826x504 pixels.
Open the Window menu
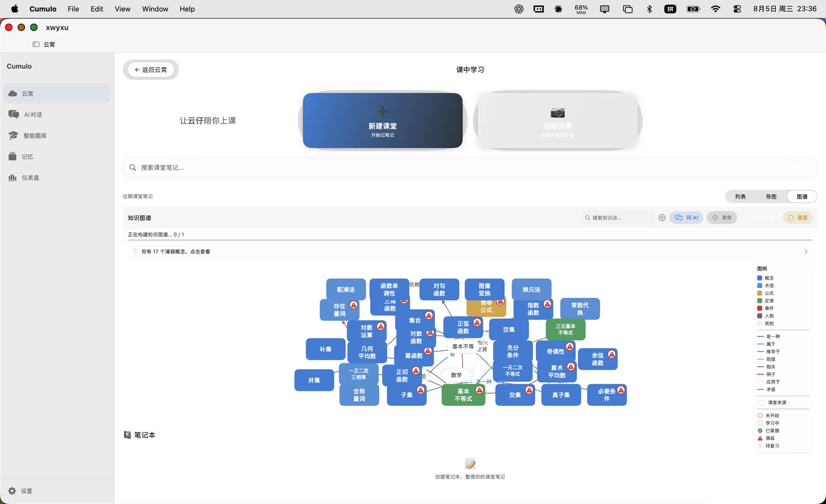(155, 9)
